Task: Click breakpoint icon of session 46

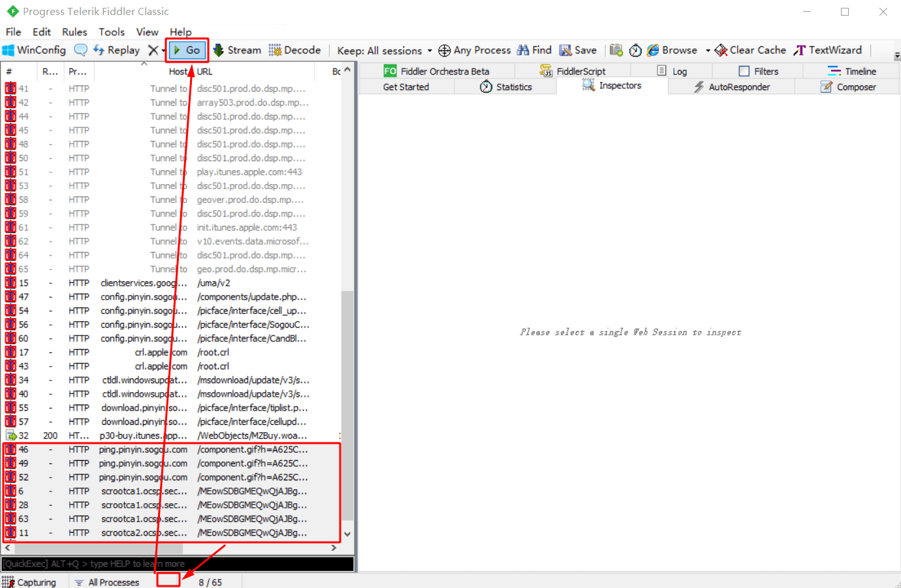Action: coord(10,450)
